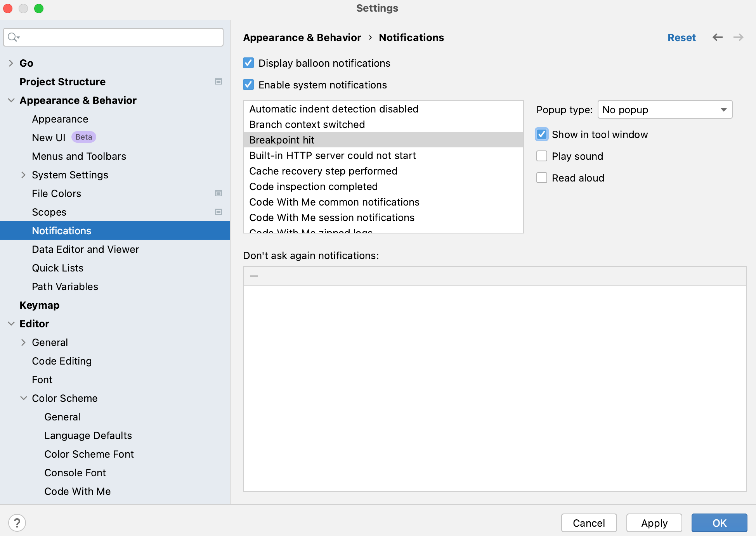This screenshot has height=536, width=756.
Task: Expand the System Settings section
Action: [x=24, y=175]
